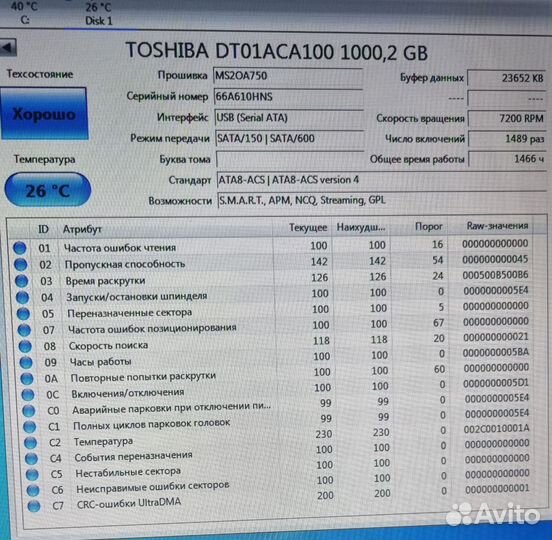The image size is (552, 540).
Task: Click the total work time value 1466 ч
Action: (508, 159)
